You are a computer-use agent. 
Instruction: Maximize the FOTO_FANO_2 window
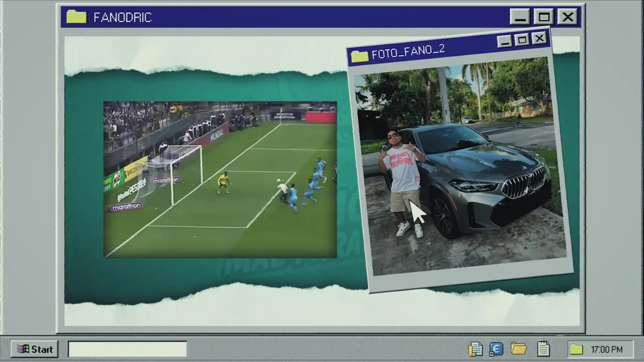pos(522,39)
